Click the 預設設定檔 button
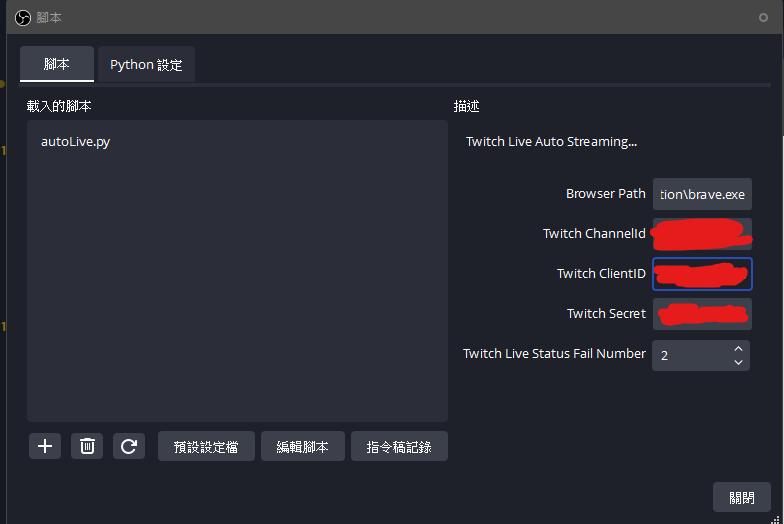The height and width of the screenshot is (524, 784). 206,446
